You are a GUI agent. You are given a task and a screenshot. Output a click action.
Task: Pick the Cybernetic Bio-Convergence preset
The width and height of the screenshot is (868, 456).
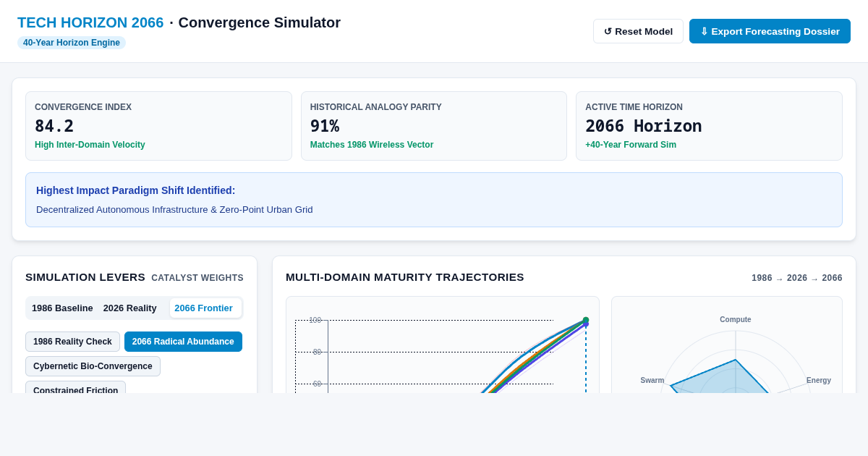pos(93,366)
